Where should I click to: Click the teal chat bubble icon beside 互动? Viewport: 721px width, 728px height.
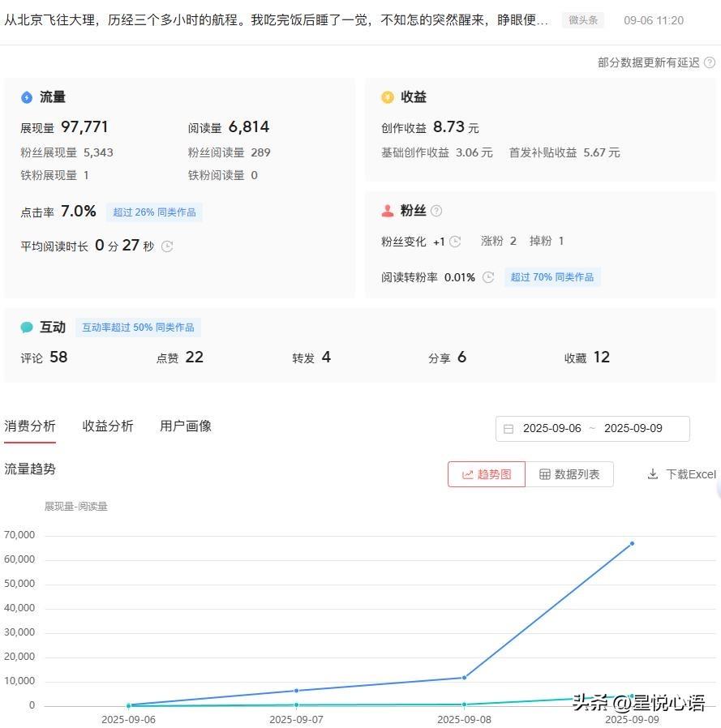[27, 328]
